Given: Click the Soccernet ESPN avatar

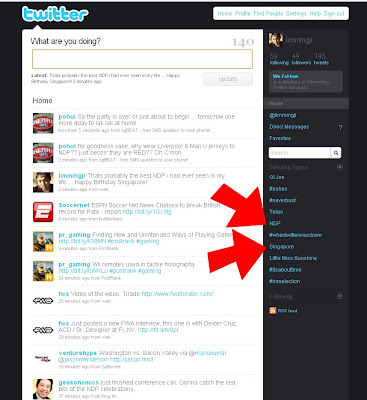Looking at the screenshot, I should coord(43,212).
